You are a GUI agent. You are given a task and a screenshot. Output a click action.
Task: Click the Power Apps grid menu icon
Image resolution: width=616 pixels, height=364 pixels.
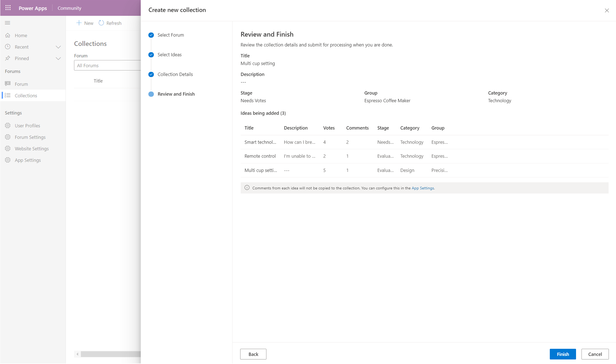pos(7,8)
